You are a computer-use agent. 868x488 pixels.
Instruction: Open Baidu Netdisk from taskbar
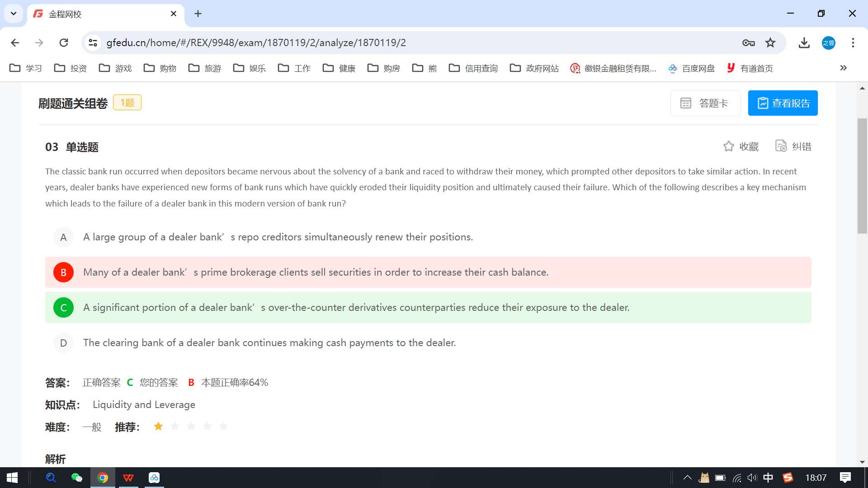click(x=154, y=478)
